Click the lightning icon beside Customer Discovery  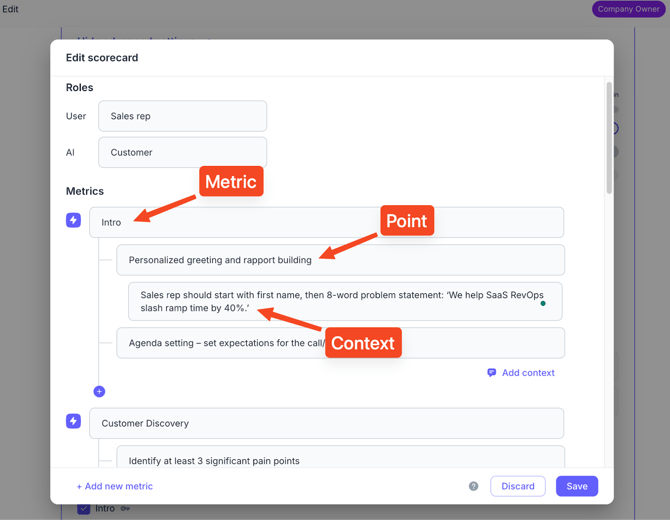tap(73, 421)
